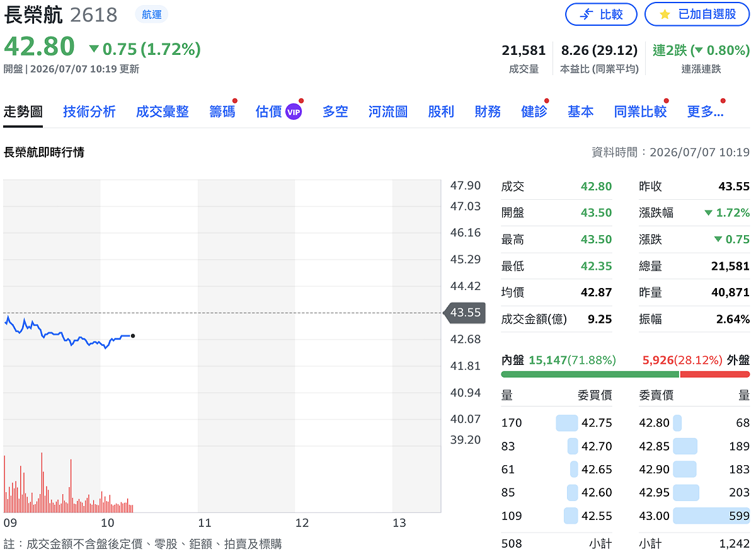
Task: Click the 成交金額(億) 9.25 value
Action: pyautogui.click(x=600, y=319)
